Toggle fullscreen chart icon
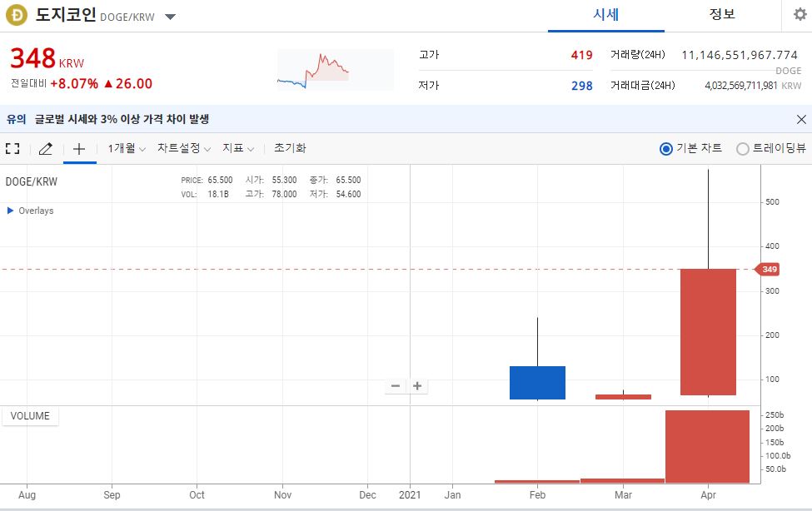The height and width of the screenshot is (511, 812). [12, 149]
